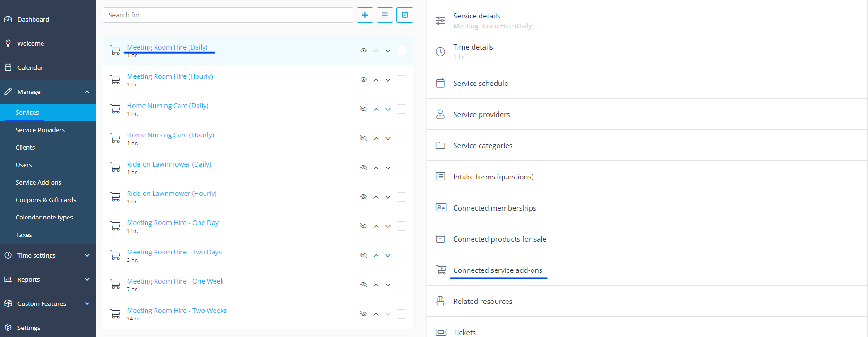
Task: Expand the Custom Features sidebar menu
Action: 87,303
